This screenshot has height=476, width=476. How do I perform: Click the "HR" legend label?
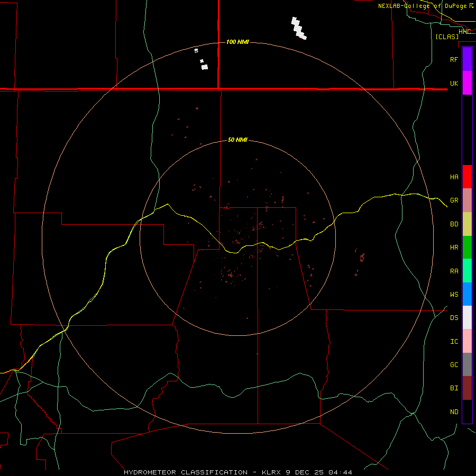pyautogui.click(x=454, y=248)
